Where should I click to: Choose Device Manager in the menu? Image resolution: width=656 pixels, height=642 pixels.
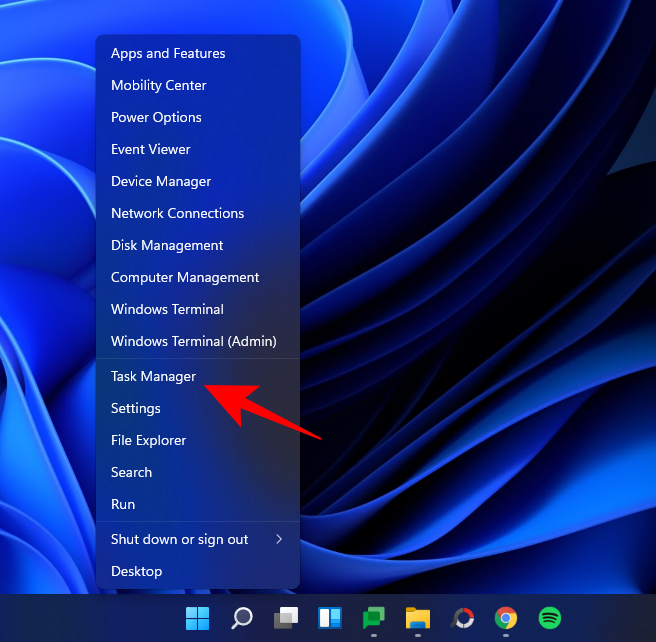pos(161,181)
